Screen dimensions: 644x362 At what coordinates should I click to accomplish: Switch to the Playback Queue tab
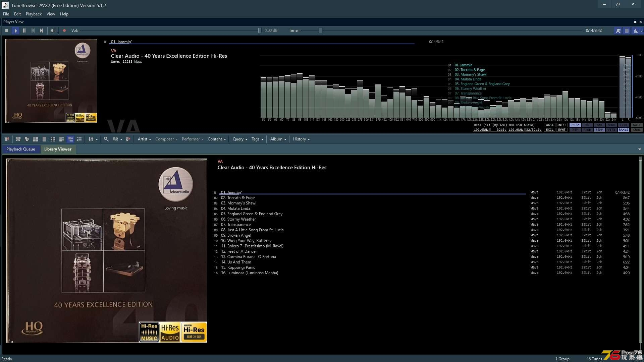pyautogui.click(x=20, y=149)
